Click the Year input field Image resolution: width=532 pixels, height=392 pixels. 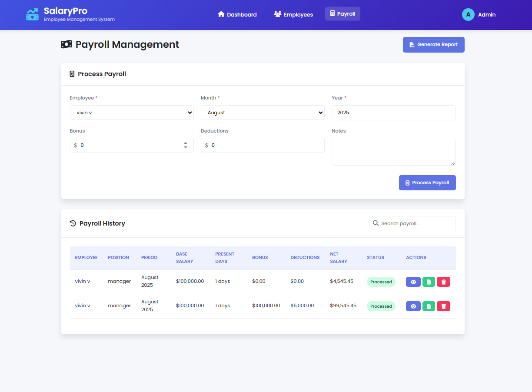[x=393, y=113]
